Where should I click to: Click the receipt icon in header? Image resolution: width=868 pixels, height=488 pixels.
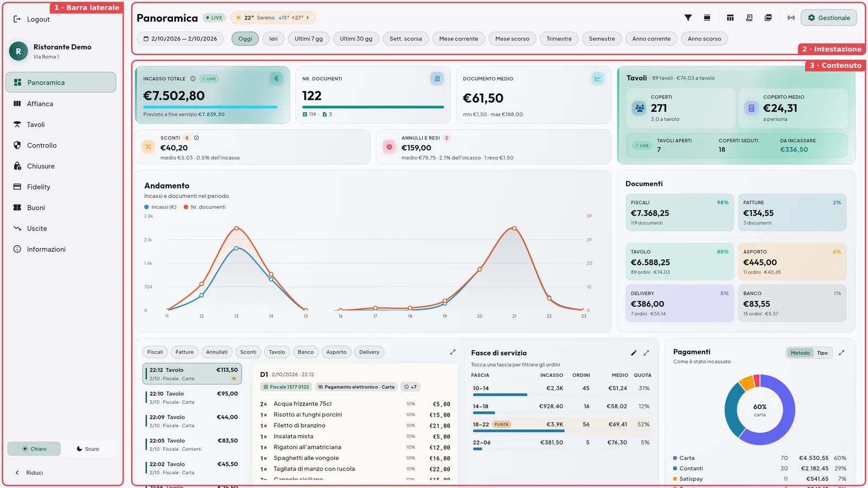[x=749, y=18]
